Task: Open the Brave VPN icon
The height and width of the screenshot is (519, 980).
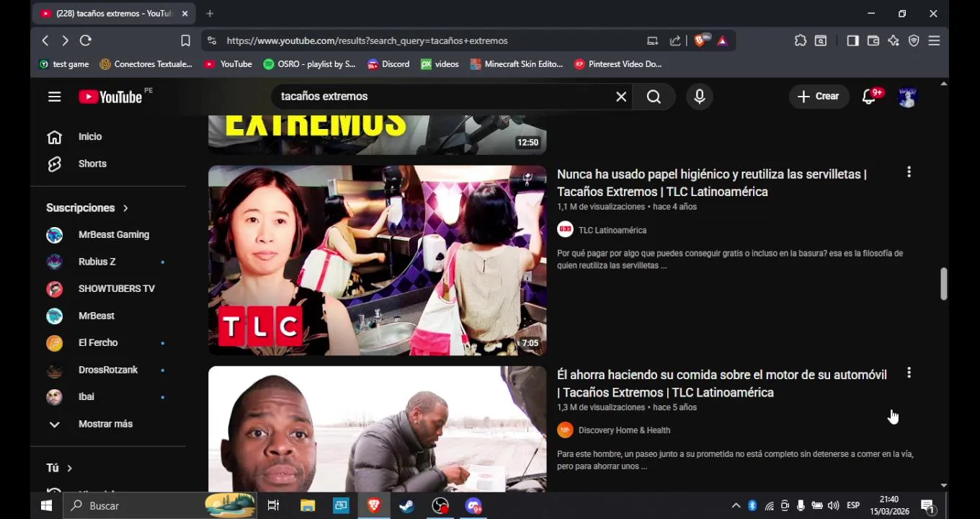Action: pos(914,41)
